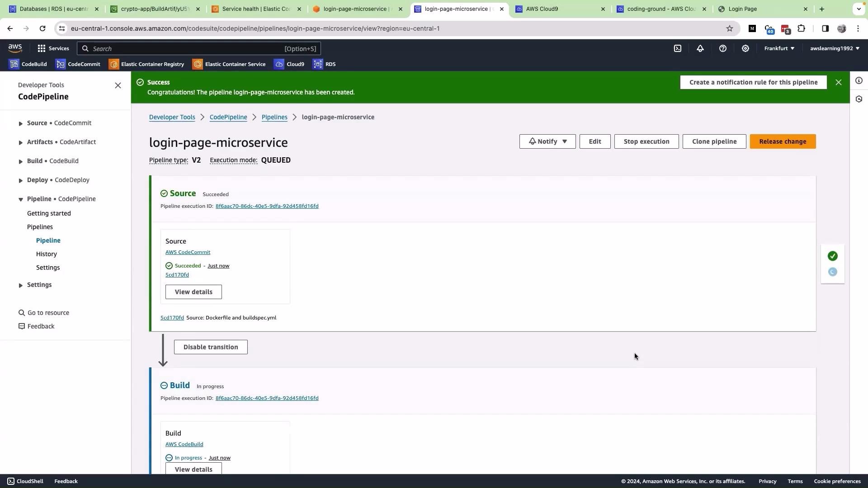The image size is (868, 488).
Task: Click Disable transition button
Action: point(211,347)
